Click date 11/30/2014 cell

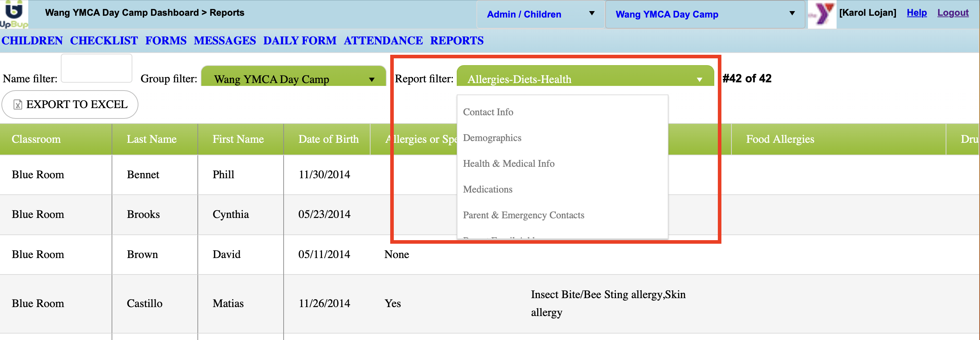324,174
